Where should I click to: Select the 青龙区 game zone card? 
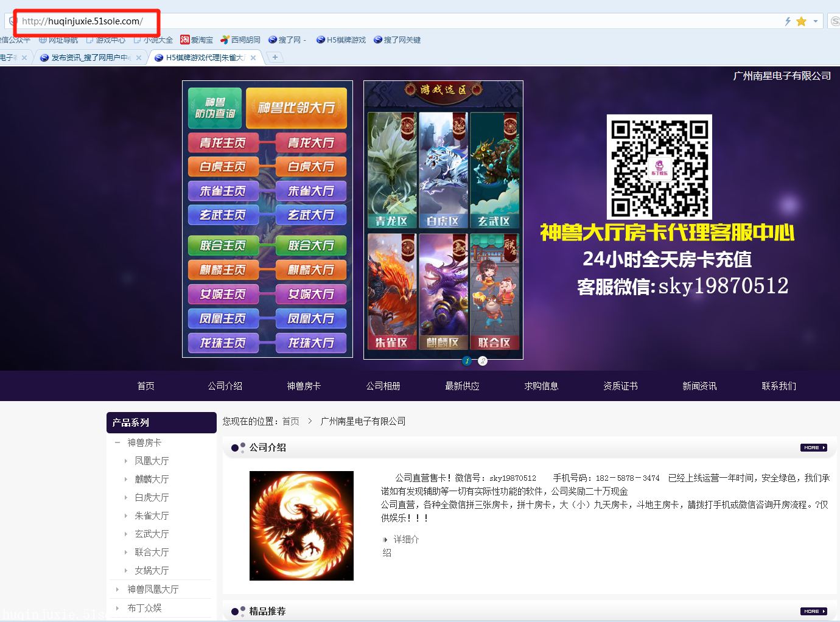(392, 170)
